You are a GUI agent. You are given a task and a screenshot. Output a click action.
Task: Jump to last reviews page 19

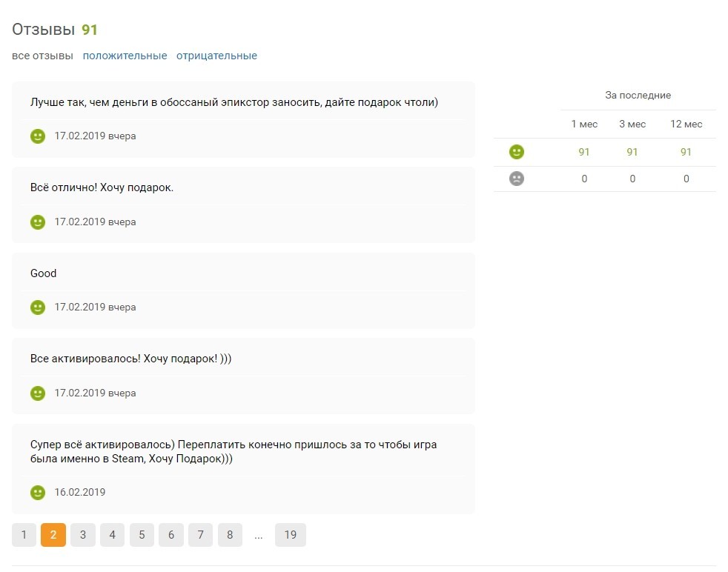coord(290,535)
